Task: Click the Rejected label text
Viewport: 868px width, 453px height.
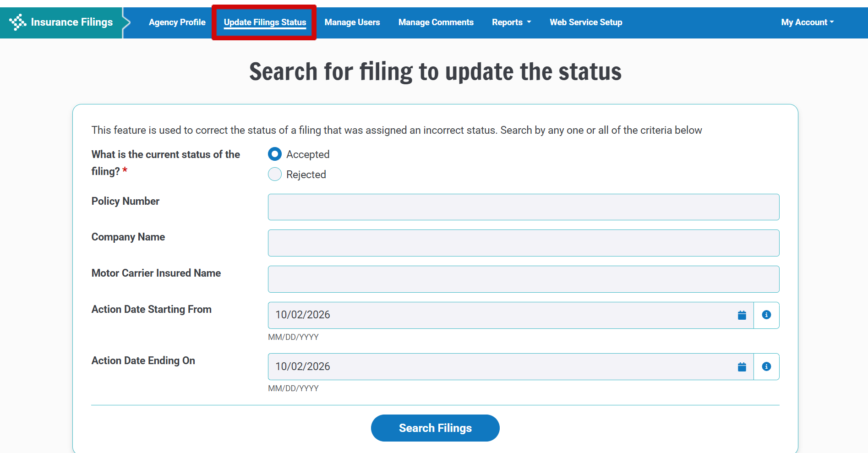Action: pos(306,175)
